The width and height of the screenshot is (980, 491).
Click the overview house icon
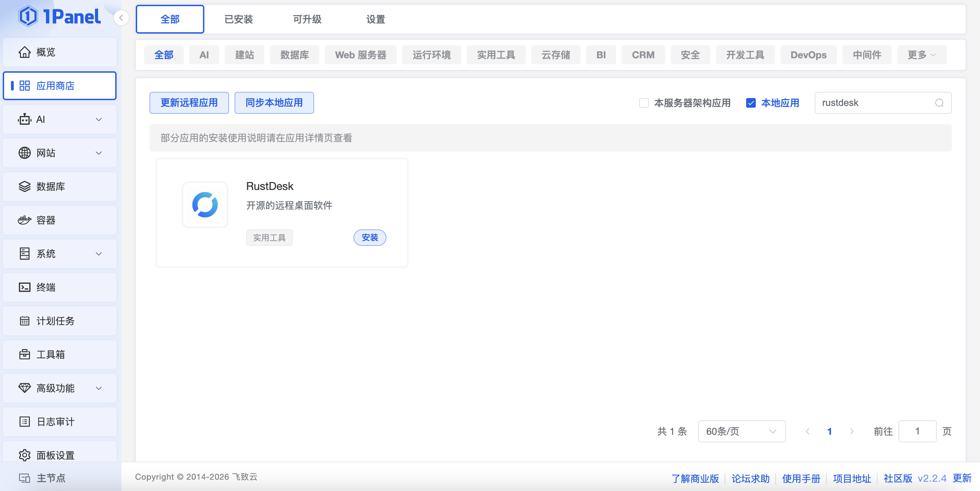click(25, 52)
